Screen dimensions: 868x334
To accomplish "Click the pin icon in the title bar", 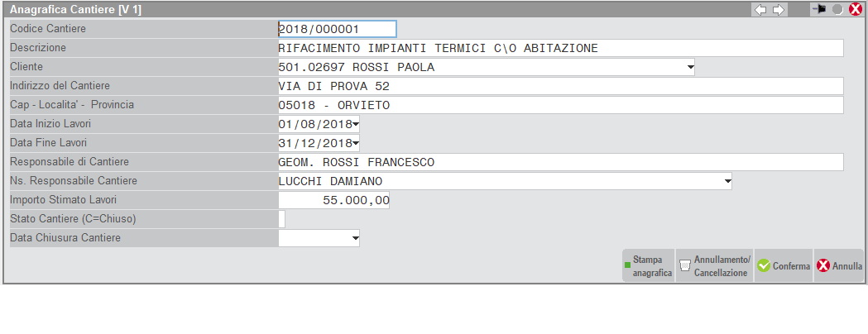I will coord(819,10).
